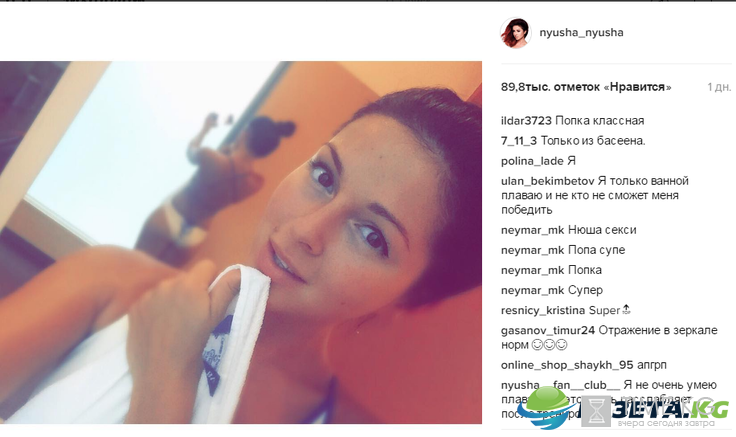This screenshot has height=437, width=736.
Task: Open commenter polina_lade's profile
Action: [532, 161]
